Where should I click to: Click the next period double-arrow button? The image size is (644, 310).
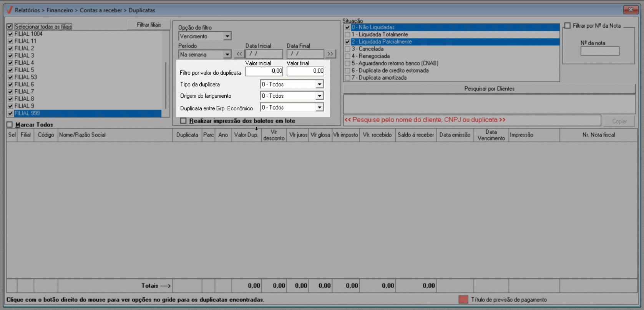click(330, 54)
